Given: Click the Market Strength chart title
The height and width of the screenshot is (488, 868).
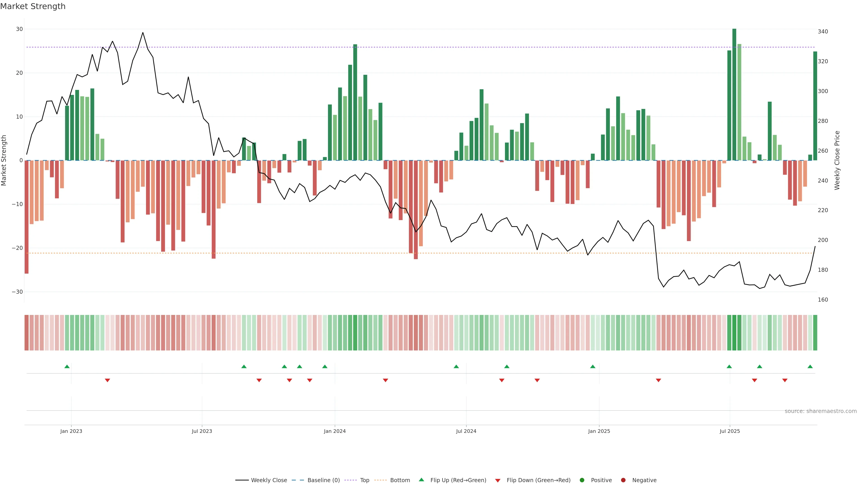Looking at the screenshot, I should click(33, 6).
